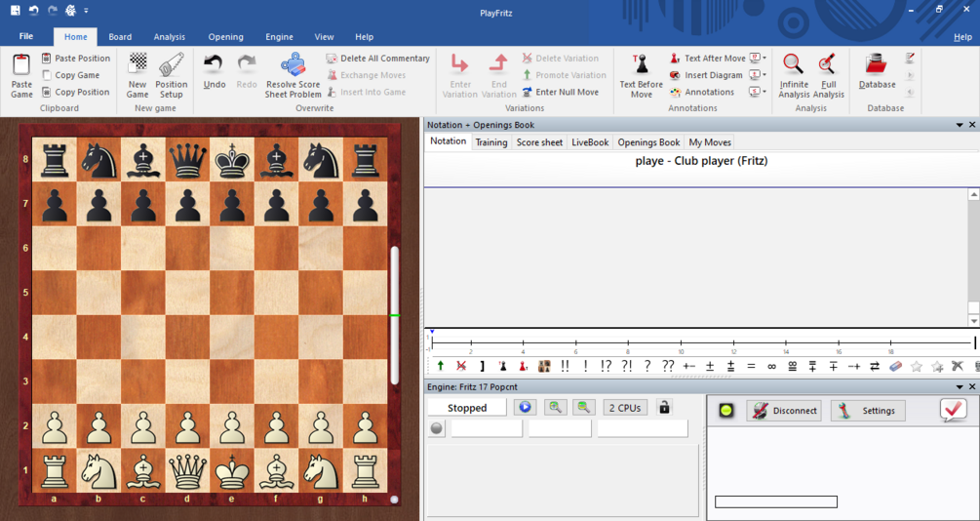Click the Disconnect button

click(784, 411)
